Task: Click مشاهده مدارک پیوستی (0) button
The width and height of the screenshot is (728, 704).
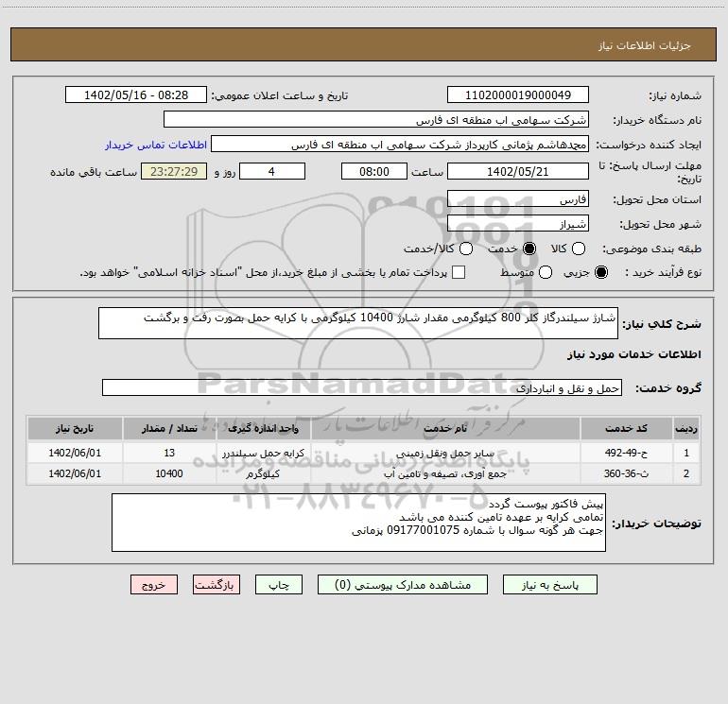Action: [403, 585]
